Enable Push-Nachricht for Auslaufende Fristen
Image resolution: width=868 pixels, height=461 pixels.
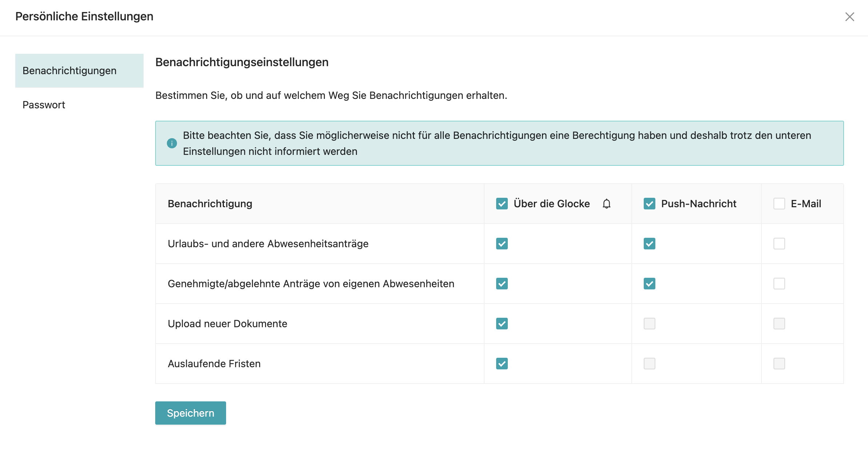649,363
